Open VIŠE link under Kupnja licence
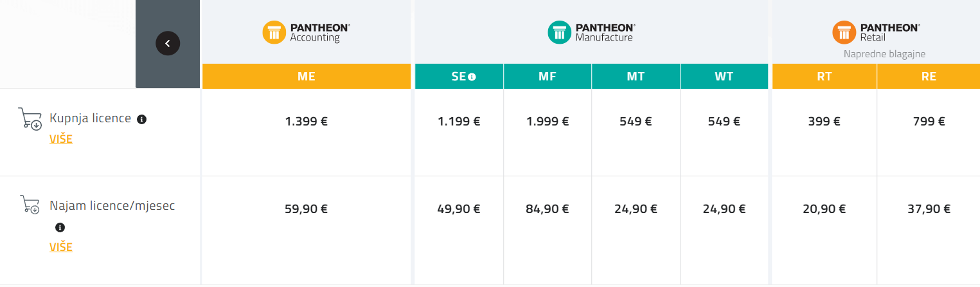The image size is (980, 287). (61, 139)
